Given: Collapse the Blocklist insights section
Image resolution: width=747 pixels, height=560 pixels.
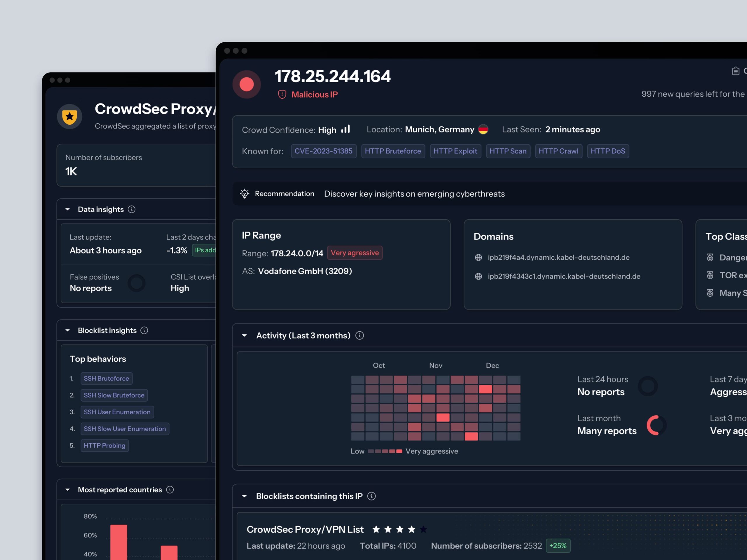Looking at the screenshot, I should point(67,330).
